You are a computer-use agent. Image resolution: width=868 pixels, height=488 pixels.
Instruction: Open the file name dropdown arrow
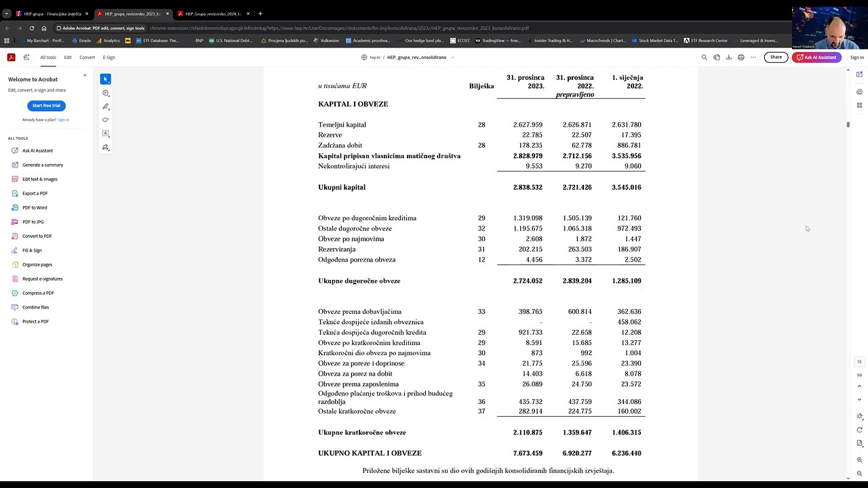point(452,58)
